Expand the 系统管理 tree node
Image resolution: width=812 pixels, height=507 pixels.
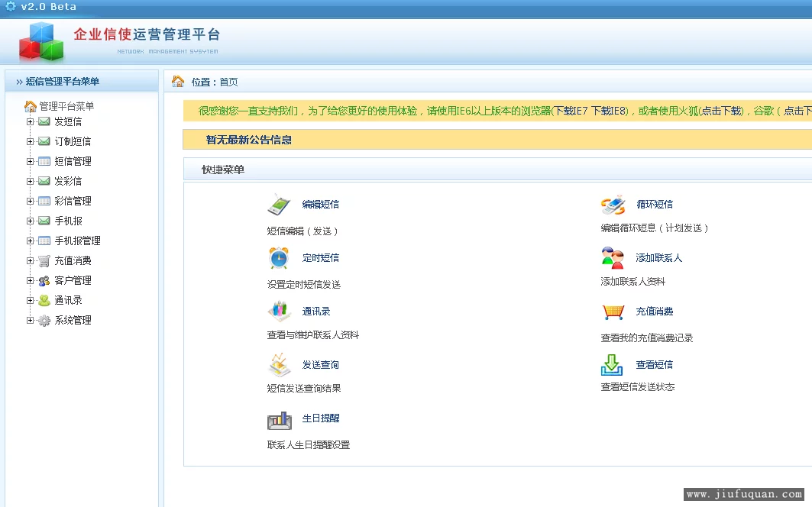[x=30, y=320]
